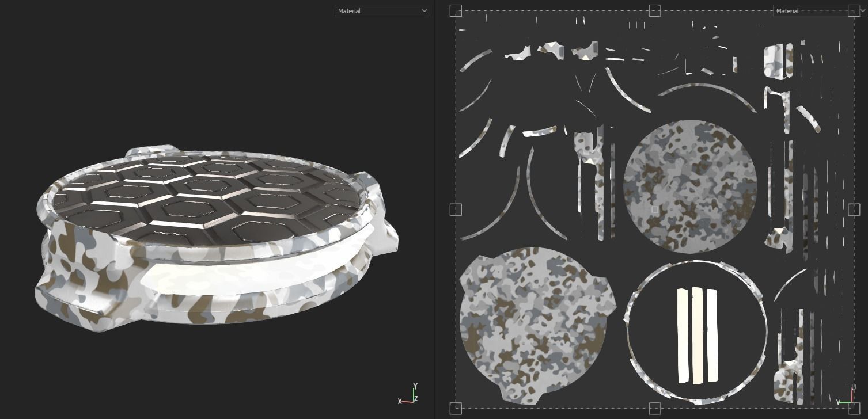Click the three white stripes UV island
Viewport: 868px width, 419px height.
click(698, 336)
